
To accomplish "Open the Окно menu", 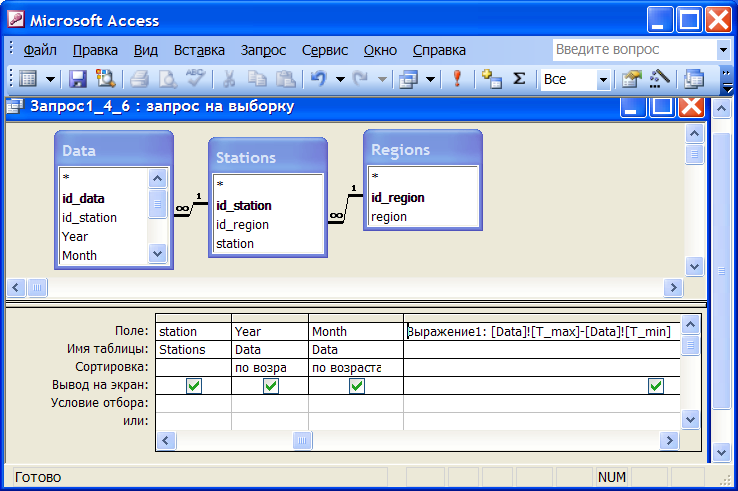I will [380, 50].
